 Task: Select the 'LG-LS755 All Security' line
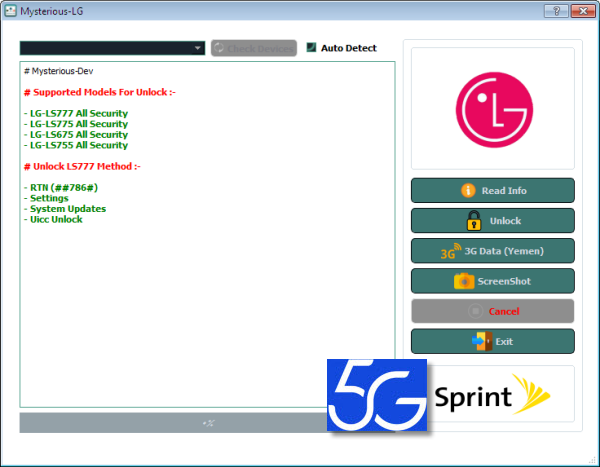[76, 145]
